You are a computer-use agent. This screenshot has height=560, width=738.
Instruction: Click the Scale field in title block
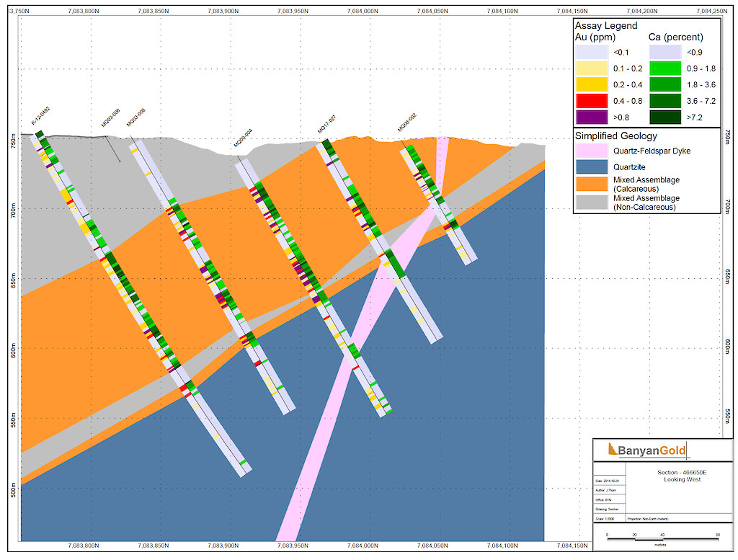pyautogui.click(x=604, y=517)
